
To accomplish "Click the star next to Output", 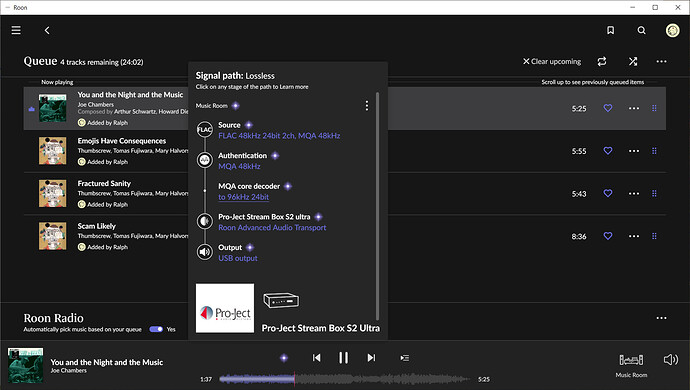I will tap(250, 247).
